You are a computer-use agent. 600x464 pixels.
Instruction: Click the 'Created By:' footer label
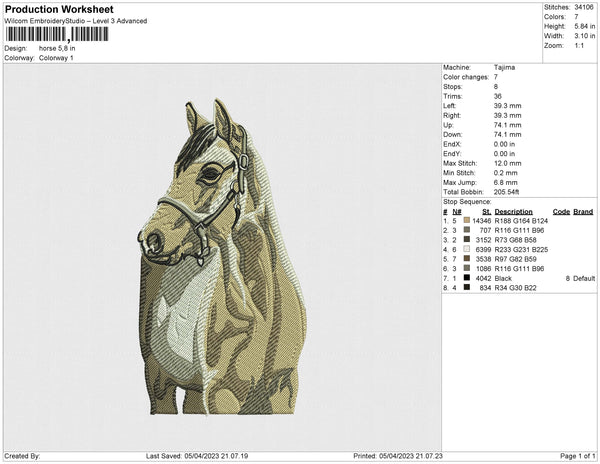point(22,456)
